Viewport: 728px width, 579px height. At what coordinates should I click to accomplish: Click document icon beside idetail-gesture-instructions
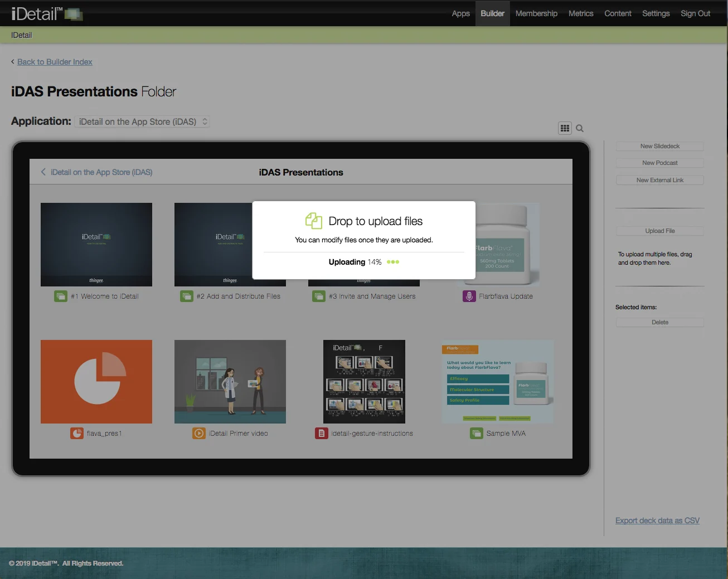(x=322, y=434)
